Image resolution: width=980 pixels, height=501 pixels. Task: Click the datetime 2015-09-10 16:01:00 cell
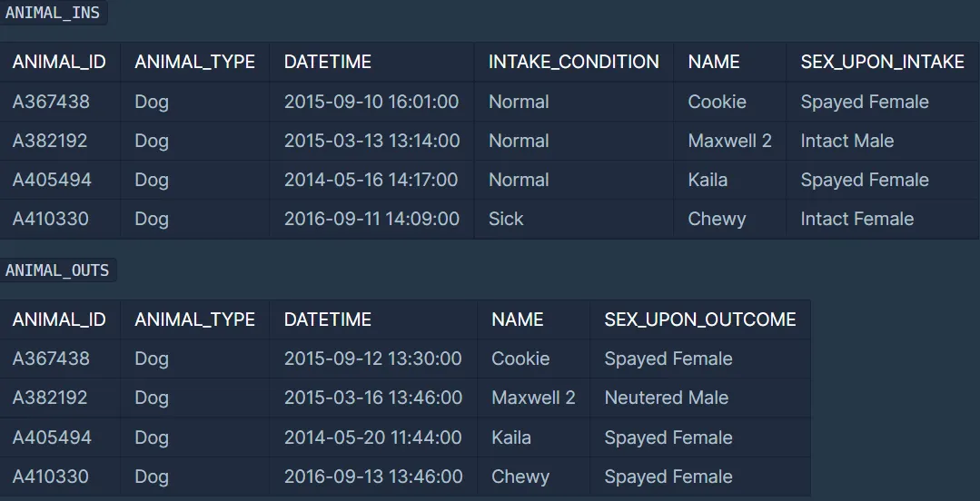pyautogui.click(x=371, y=102)
